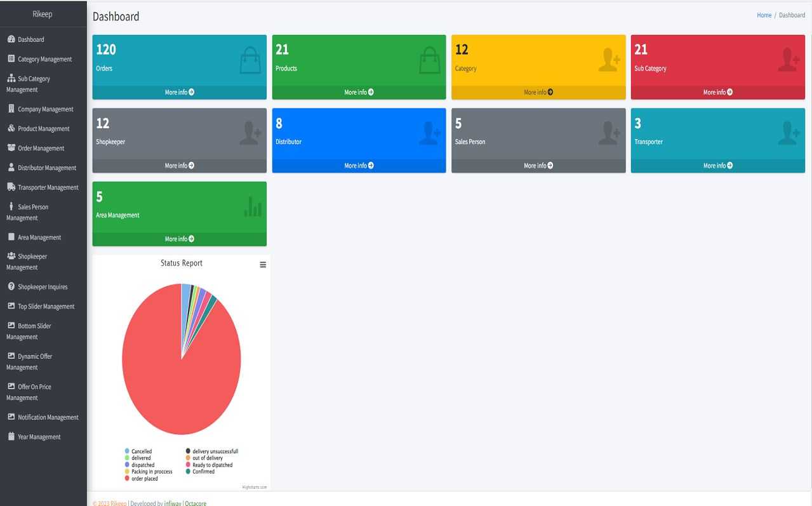The width and height of the screenshot is (812, 506).
Task: Select the Distributor Management sidebar icon
Action: pyautogui.click(x=10, y=167)
